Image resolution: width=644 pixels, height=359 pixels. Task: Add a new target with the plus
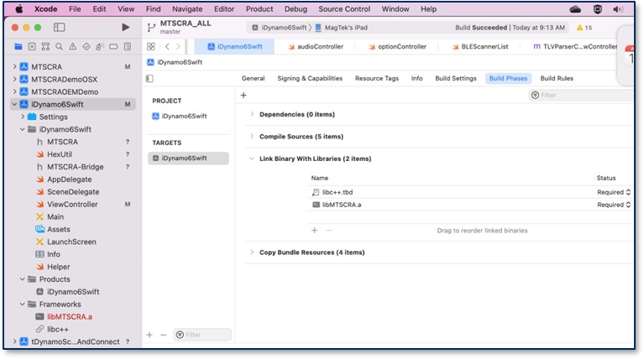(149, 335)
